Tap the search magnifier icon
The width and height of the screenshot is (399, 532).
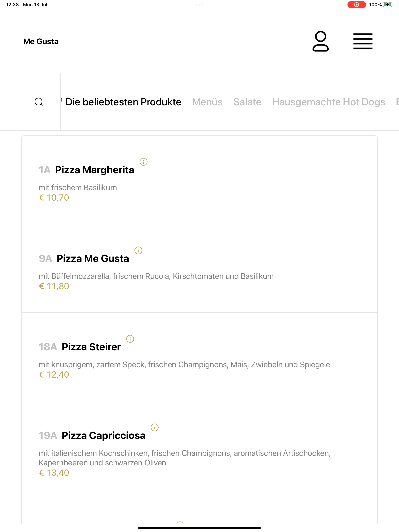(39, 102)
